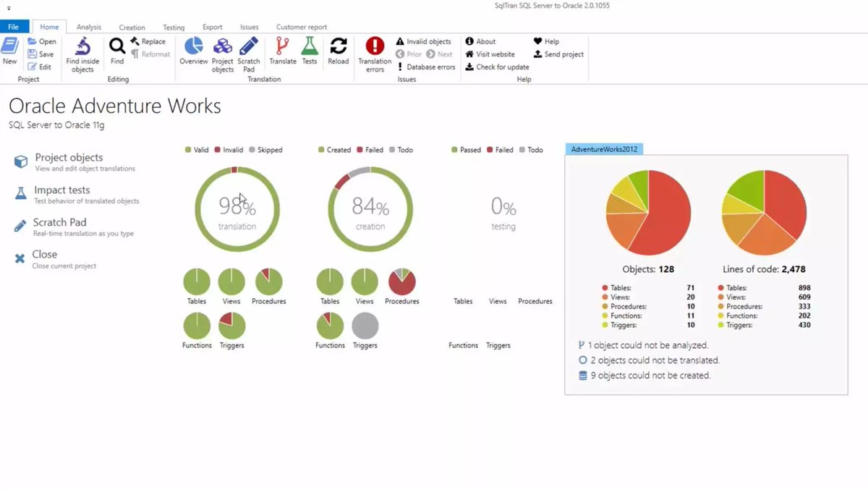868x490 pixels.
Task: Show Database errors
Action: point(425,67)
